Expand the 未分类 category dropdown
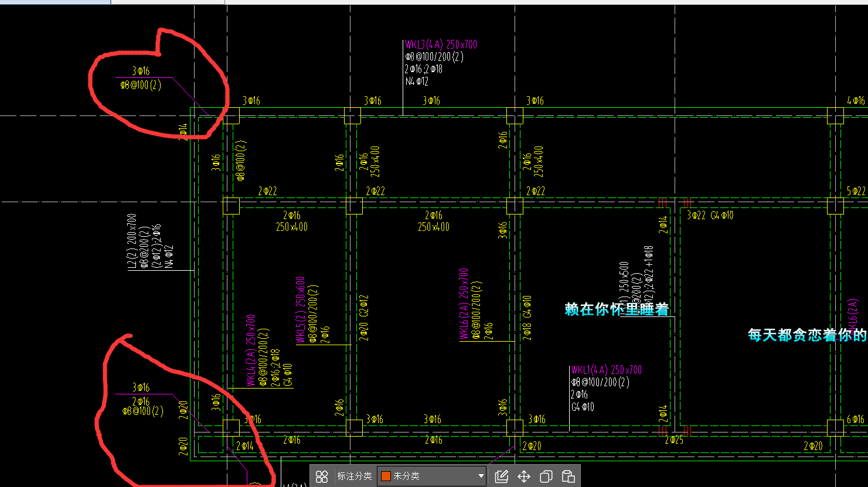Viewport: 868px width, 487px height. tap(481, 476)
